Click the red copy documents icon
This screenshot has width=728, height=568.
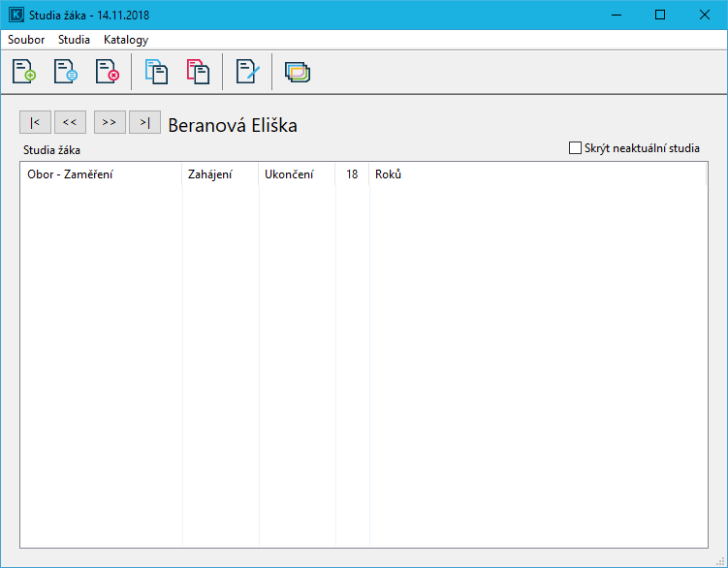click(198, 72)
